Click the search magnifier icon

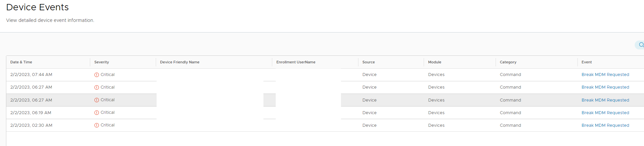641,45
